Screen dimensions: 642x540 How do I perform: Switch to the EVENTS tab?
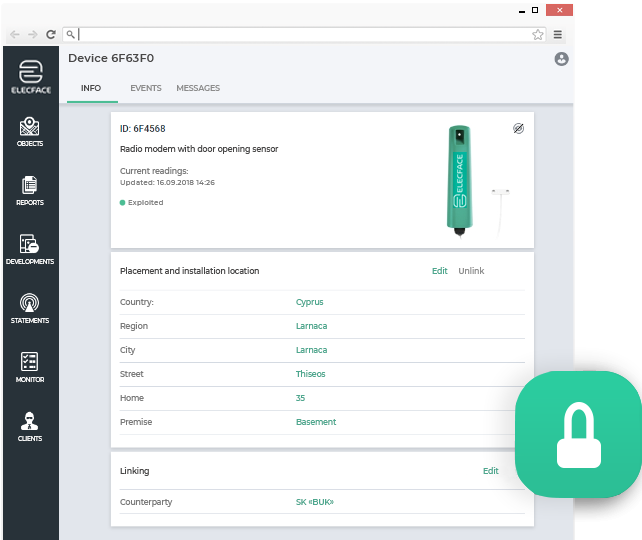[146, 88]
